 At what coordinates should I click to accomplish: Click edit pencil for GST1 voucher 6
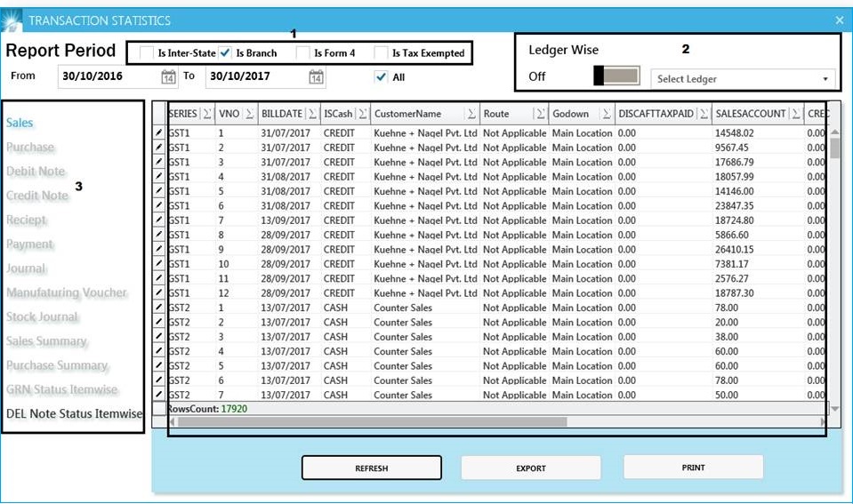pyautogui.click(x=159, y=205)
